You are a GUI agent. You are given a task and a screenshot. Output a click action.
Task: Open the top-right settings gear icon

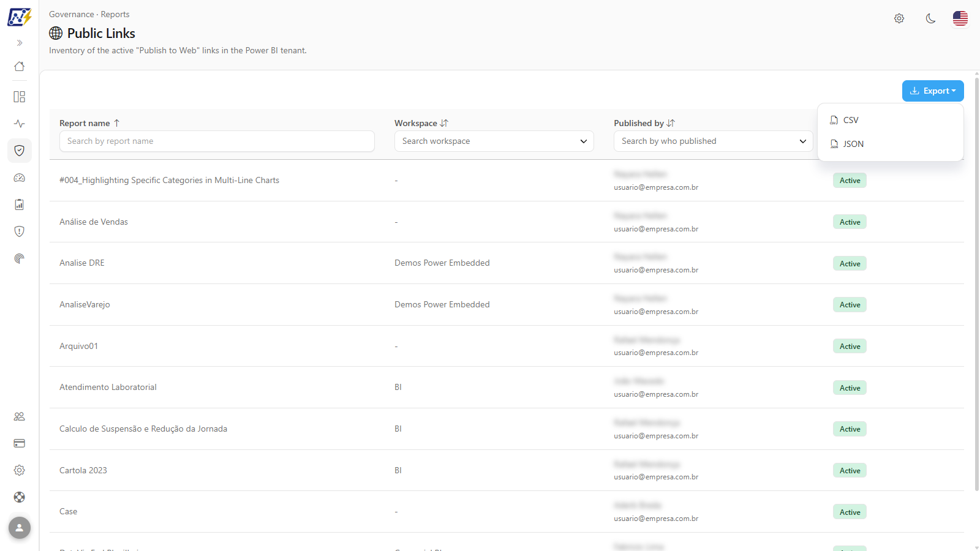tap(899, 18)
